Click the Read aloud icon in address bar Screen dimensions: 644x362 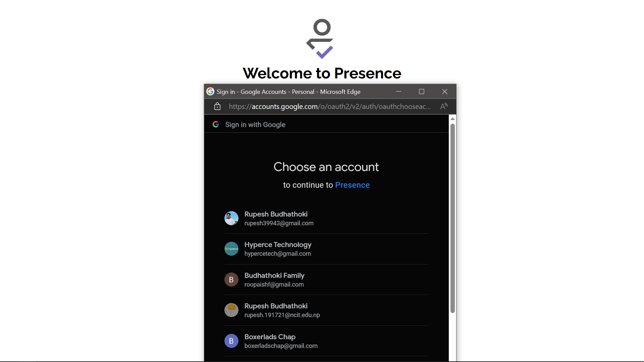[x=444, y=106]
